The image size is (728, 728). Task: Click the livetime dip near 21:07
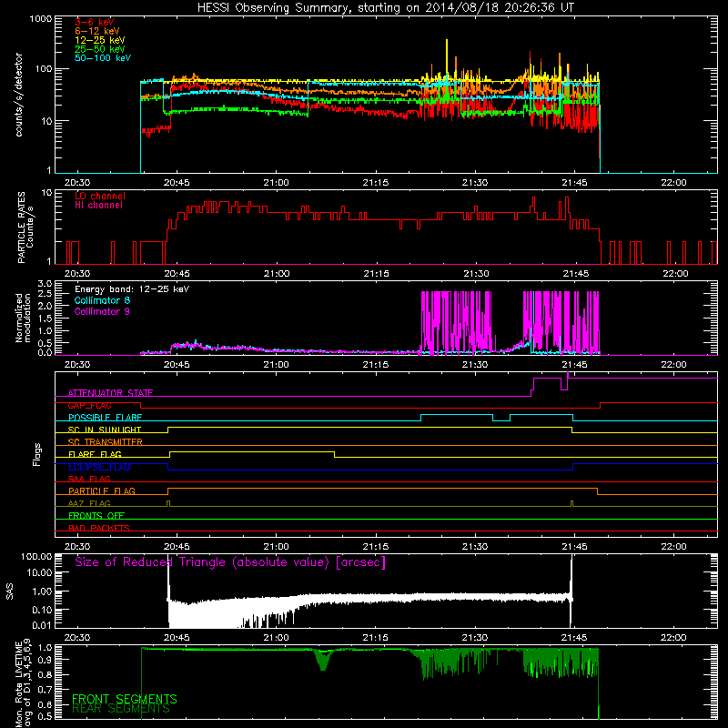coord(323,660)
